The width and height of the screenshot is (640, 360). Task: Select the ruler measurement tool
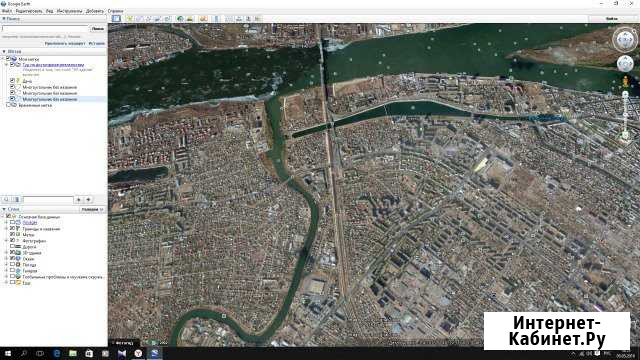[x=217, y=18]
